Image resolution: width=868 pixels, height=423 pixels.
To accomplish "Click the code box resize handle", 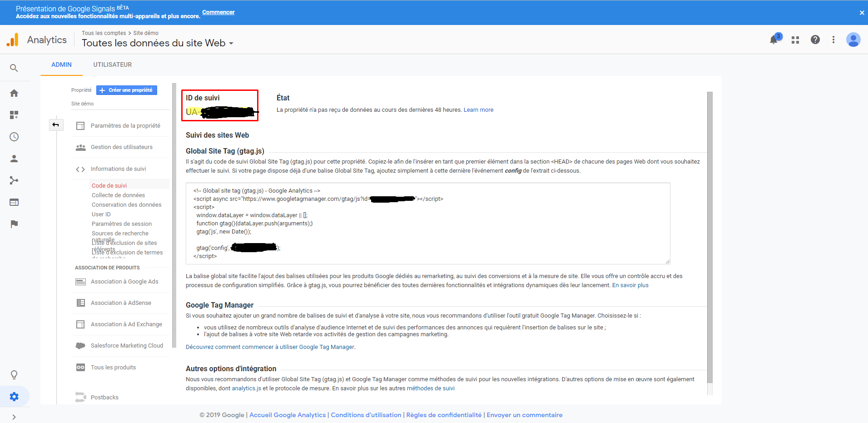I will 668,262.
